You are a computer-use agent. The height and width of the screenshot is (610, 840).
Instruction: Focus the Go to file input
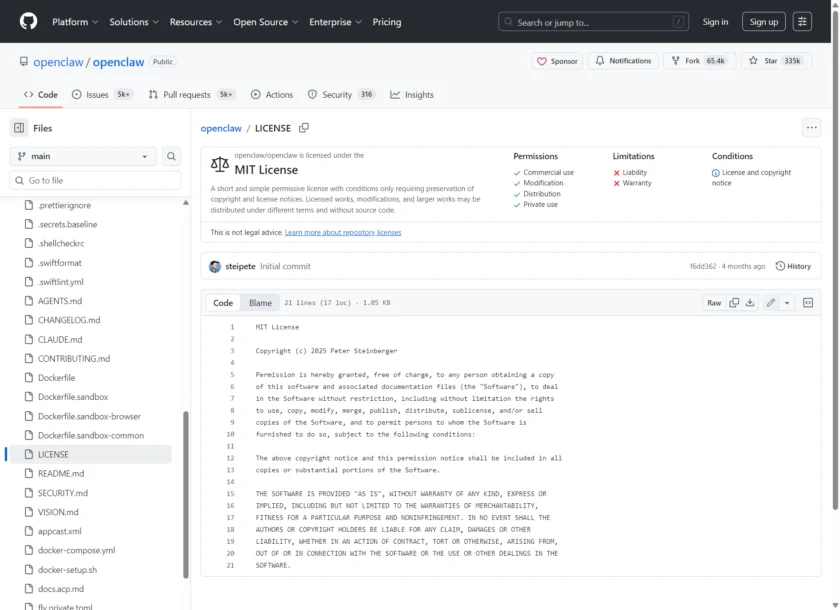[102, 181]
